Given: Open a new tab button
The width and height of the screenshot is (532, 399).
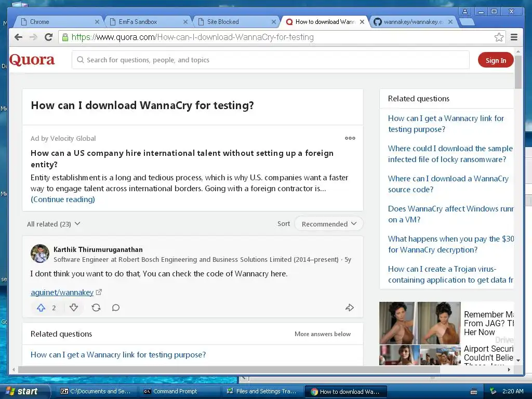Looking at the screenshot, I should pos(468,22).
